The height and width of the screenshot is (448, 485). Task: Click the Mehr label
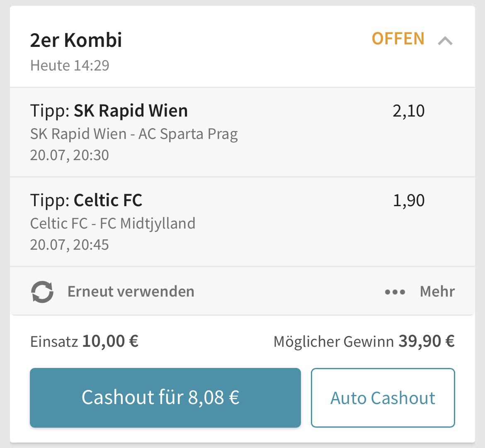coord(437,291)
